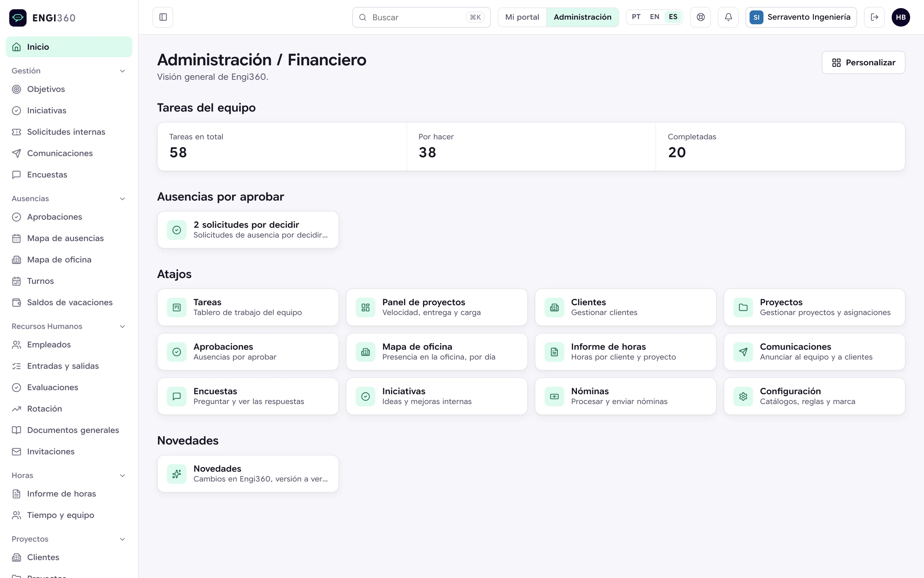Open the HB user avatar
Viewport: 924px width, 578px height.
[901, 17]
